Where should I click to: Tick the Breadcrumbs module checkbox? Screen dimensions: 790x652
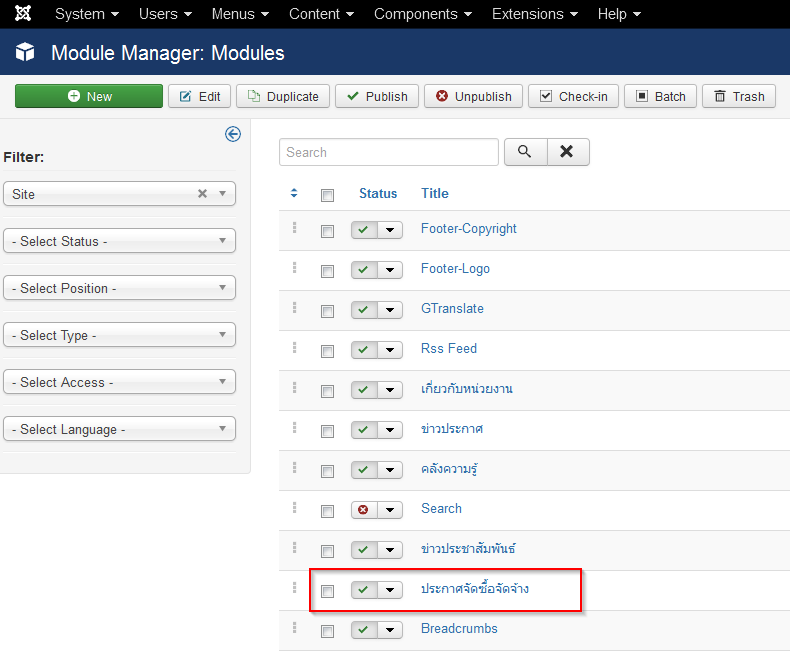(x=327, y=631)
